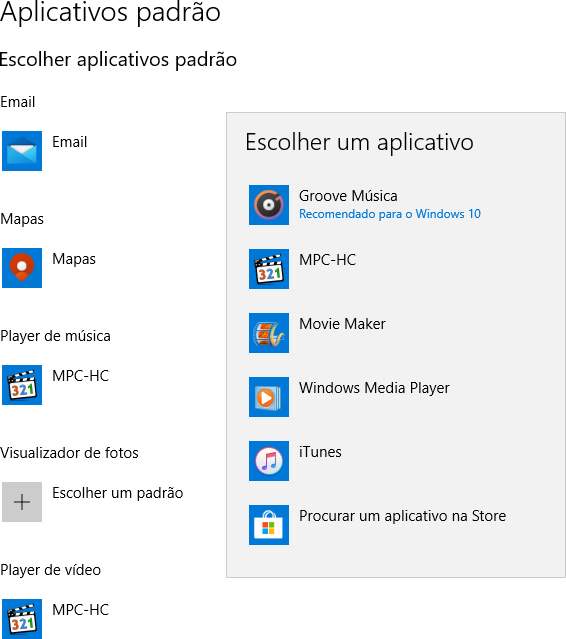Click "Recomendado para o Windows 10" text
Viewport: 566px width, 639px height.
click(x=390, y=214)
